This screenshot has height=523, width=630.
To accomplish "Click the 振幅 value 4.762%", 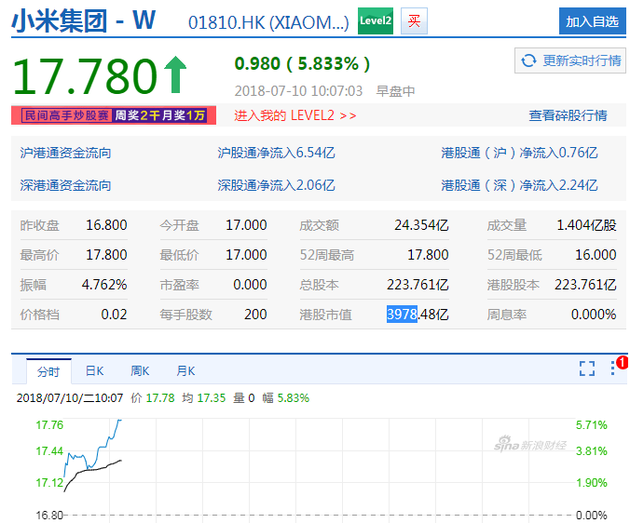I will coord(104,285).
